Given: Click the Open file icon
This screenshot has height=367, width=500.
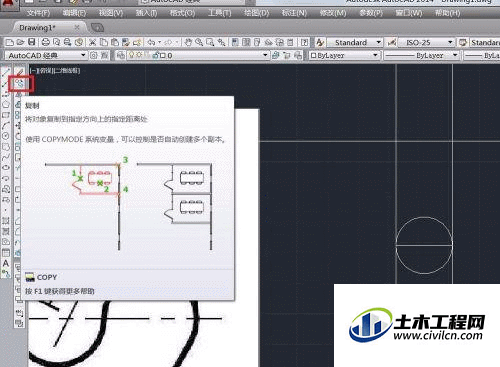Looking at the screenshot, I should point(21,42).
